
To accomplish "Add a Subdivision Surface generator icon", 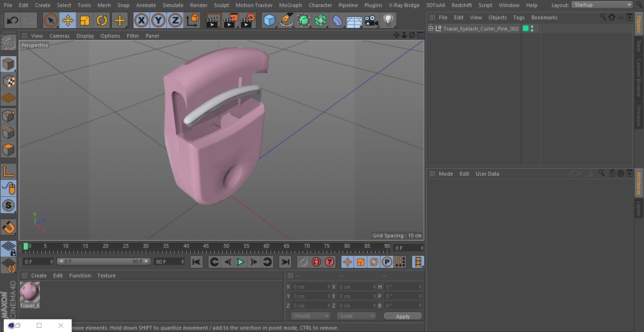I will click(x=304, y=20).
